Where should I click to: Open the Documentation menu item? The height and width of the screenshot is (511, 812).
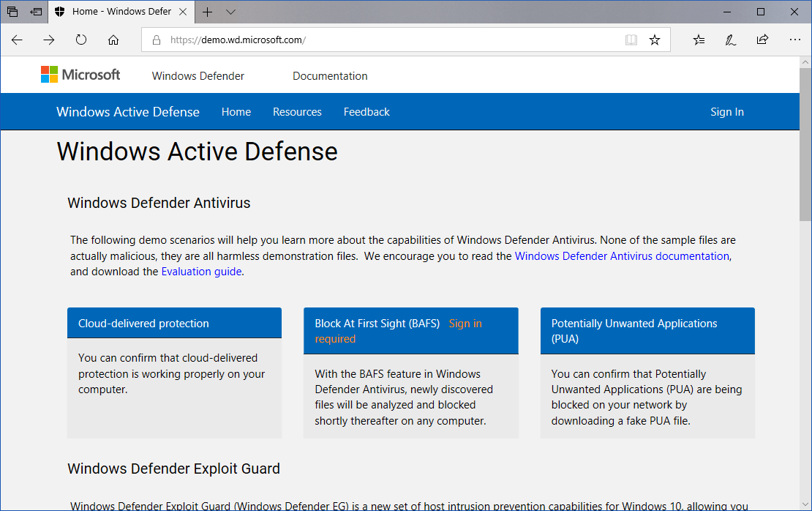tap(329, 75)
